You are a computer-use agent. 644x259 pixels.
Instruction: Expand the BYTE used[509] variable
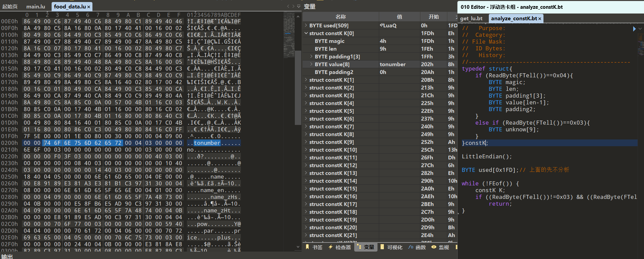coord(306,25)
